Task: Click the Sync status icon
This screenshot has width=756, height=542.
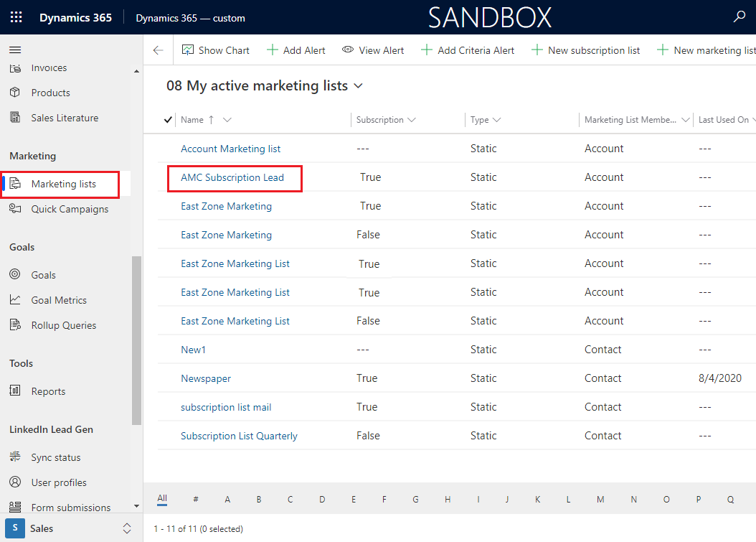Action: (15, 457)
